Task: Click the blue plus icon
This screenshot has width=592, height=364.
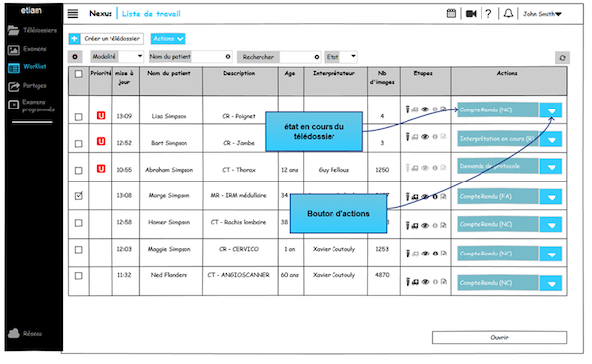Action: pos(74,38)
